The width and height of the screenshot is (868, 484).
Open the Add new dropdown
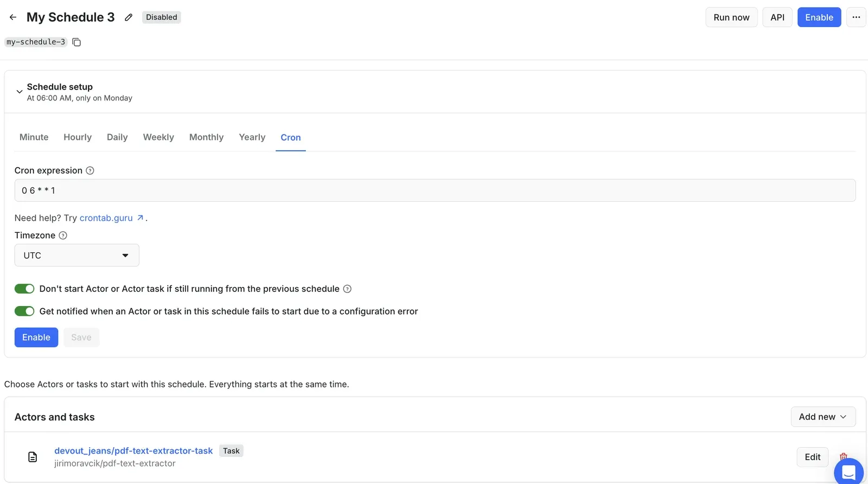(x=823, y=417)
